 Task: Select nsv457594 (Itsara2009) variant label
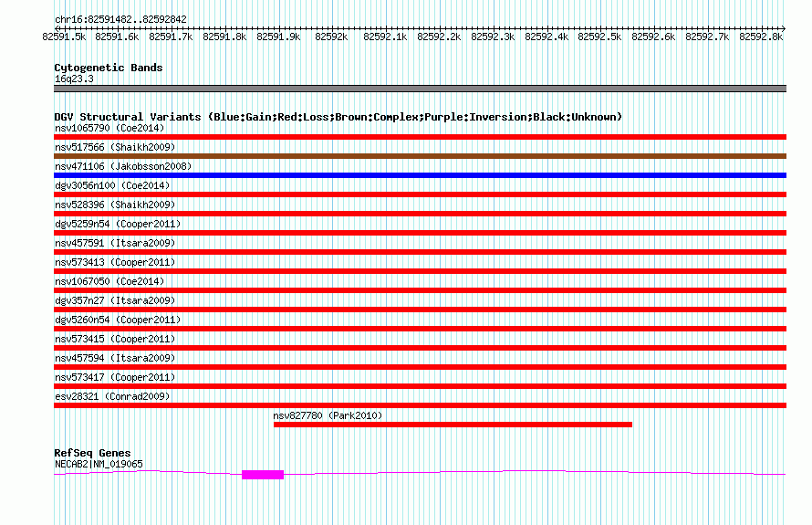pos(115,358)
